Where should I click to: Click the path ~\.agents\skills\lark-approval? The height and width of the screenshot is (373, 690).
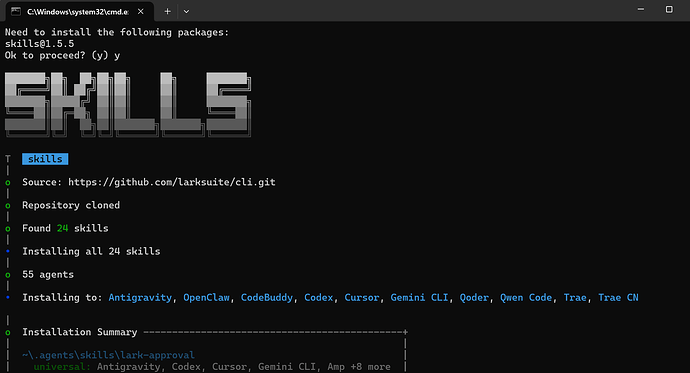pos(108,355)
